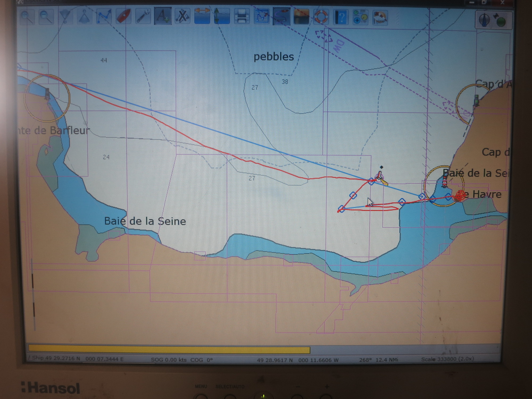Toggle AIS targets visibility icon

(182, 16)
